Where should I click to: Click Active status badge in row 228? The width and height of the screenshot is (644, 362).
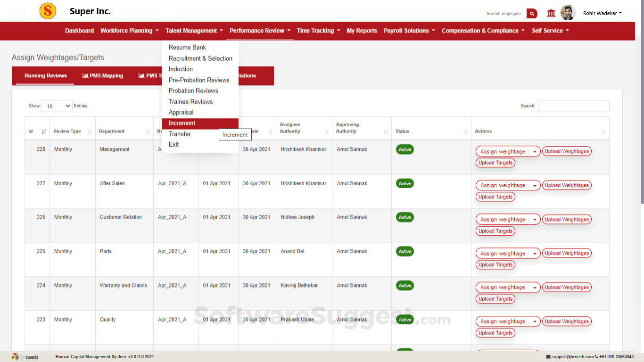405,149
